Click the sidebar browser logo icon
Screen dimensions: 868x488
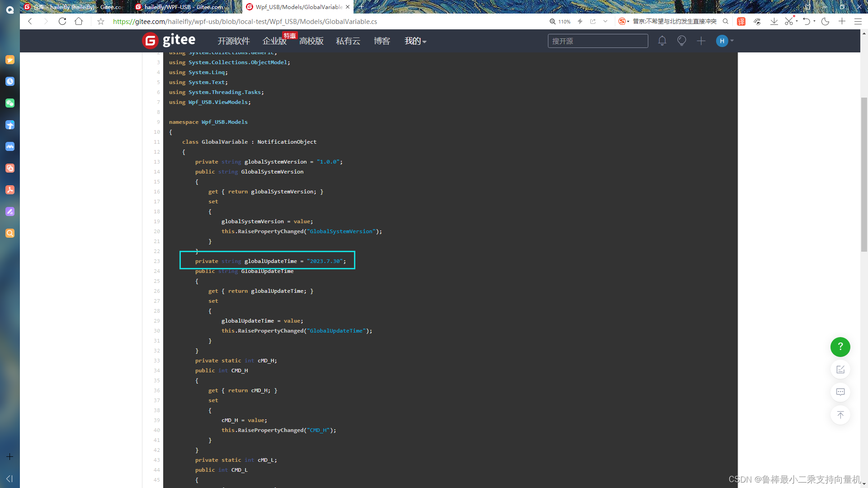pos(10,9)
